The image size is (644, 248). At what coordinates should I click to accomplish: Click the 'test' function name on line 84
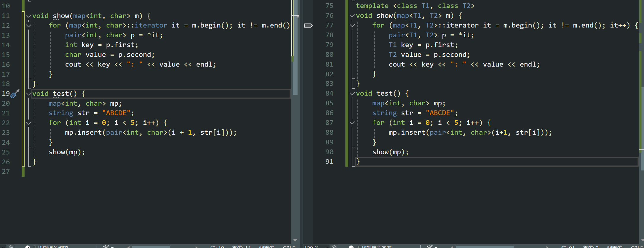pos(385,94)
